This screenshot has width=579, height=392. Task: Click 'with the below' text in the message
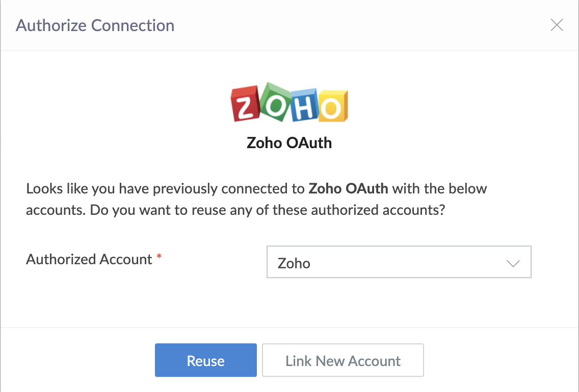click(439, 188)
